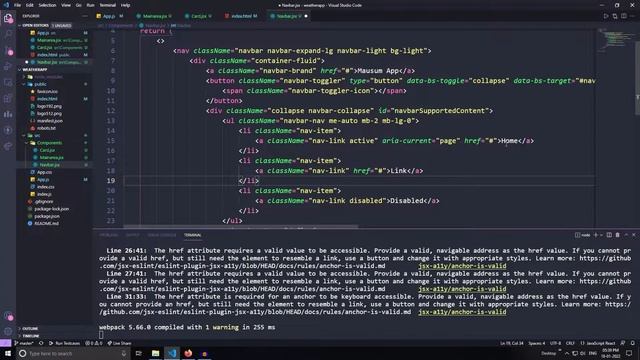Click Live Share in the status bar

[x=120, y=343]
